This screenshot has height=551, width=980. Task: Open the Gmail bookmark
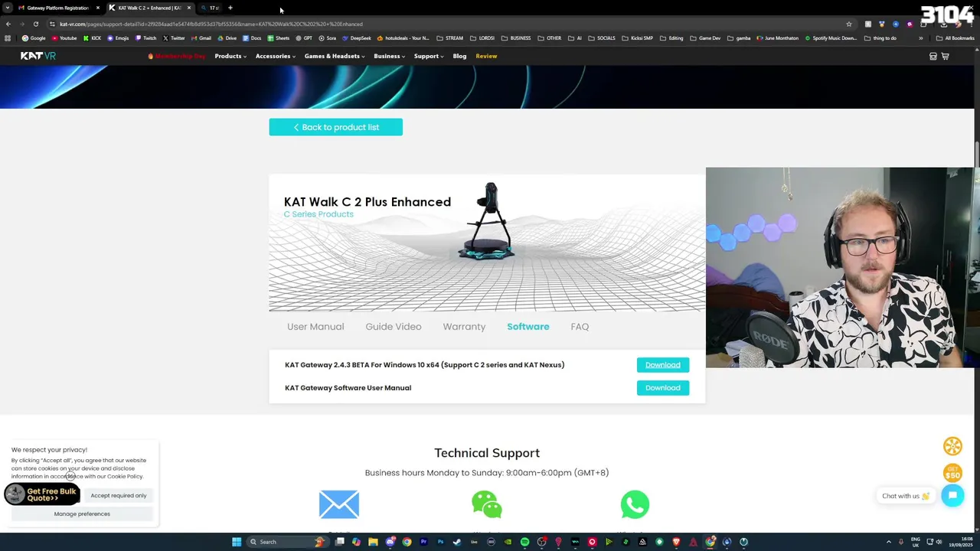click(201, 38)
